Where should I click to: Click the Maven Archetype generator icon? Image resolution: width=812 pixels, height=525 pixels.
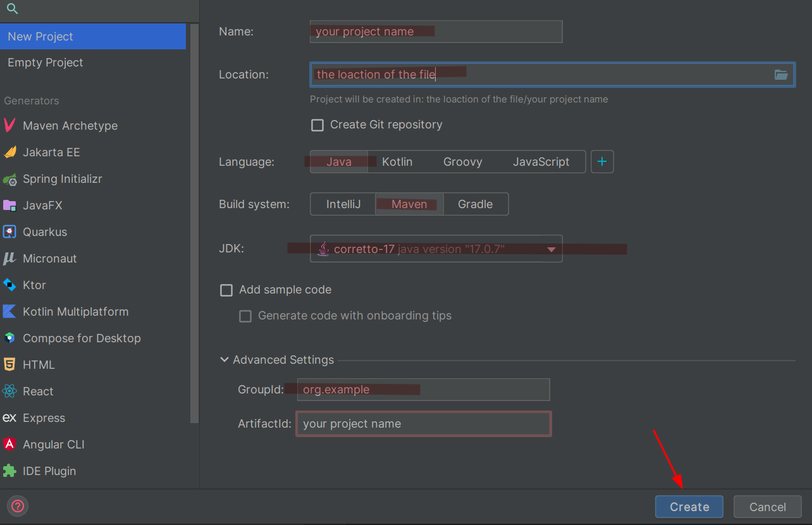(9, 125)
